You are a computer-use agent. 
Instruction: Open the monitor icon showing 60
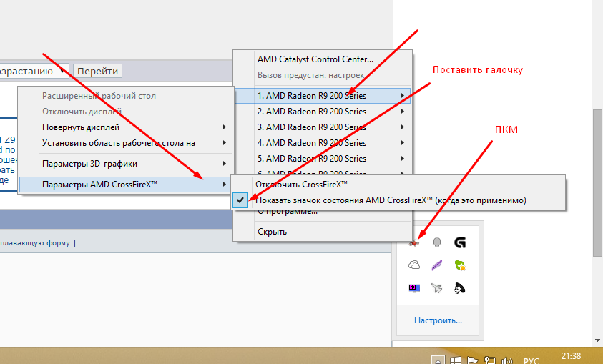(414, 288)
